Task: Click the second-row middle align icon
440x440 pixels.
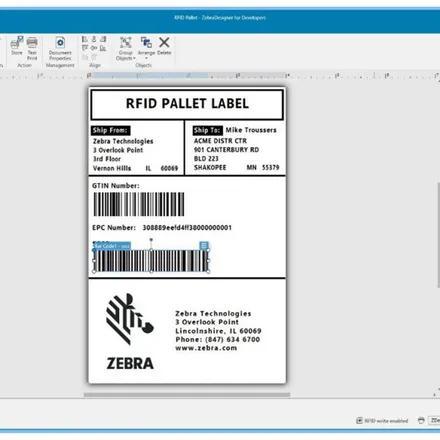Action: tap(94, 48)
